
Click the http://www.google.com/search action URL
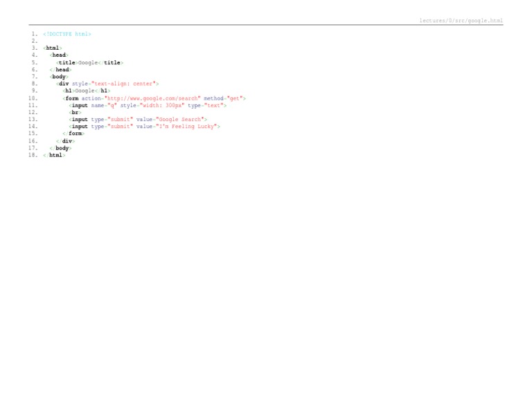click(x=152, y=98)
